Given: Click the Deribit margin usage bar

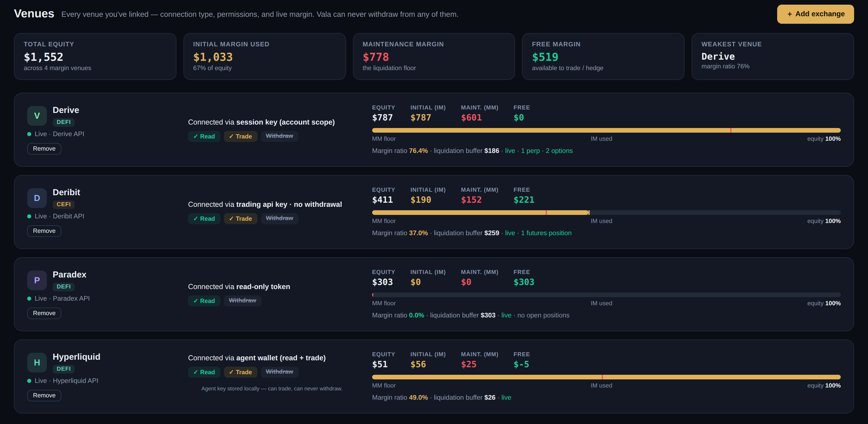Looking at the screenshot, I should (606, 213).
